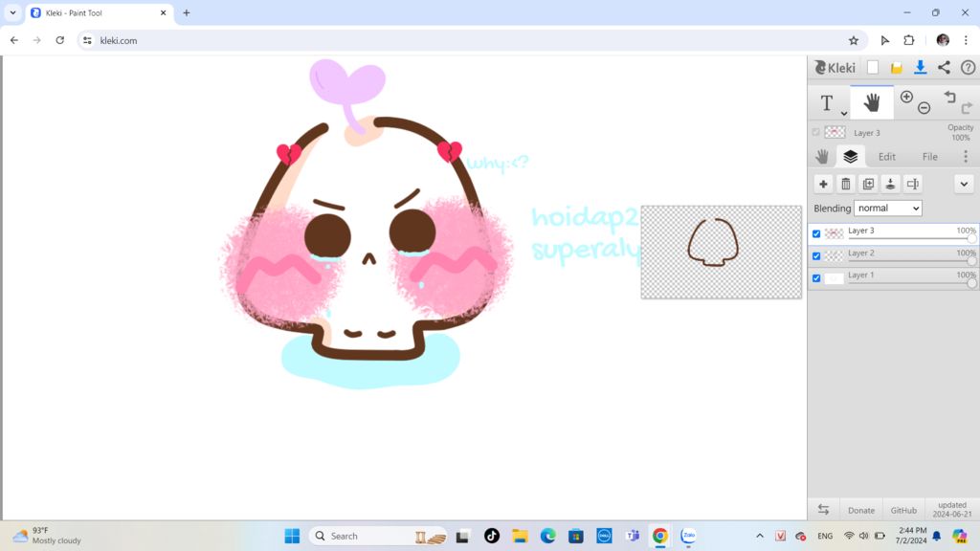Click the download/save image icon
The height and width of the screenshot is (551, 980).
pos(920,68)
